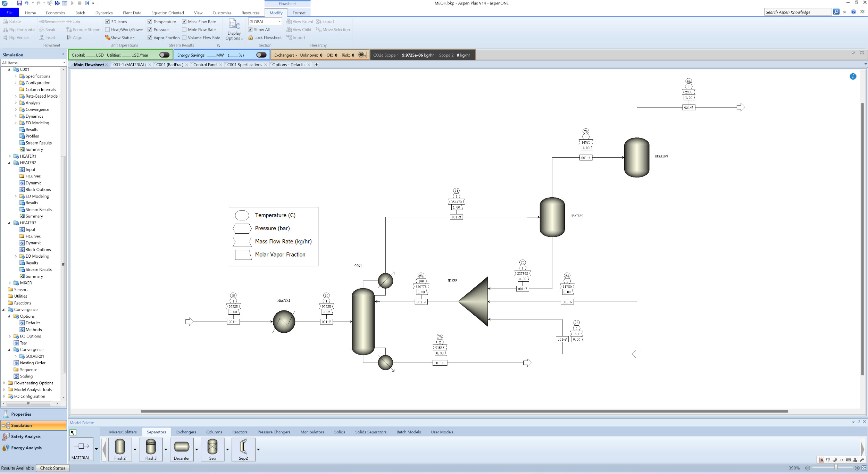Expand the MIXER tree node
This screenshot has width=868, height=474.
(9, 283)
